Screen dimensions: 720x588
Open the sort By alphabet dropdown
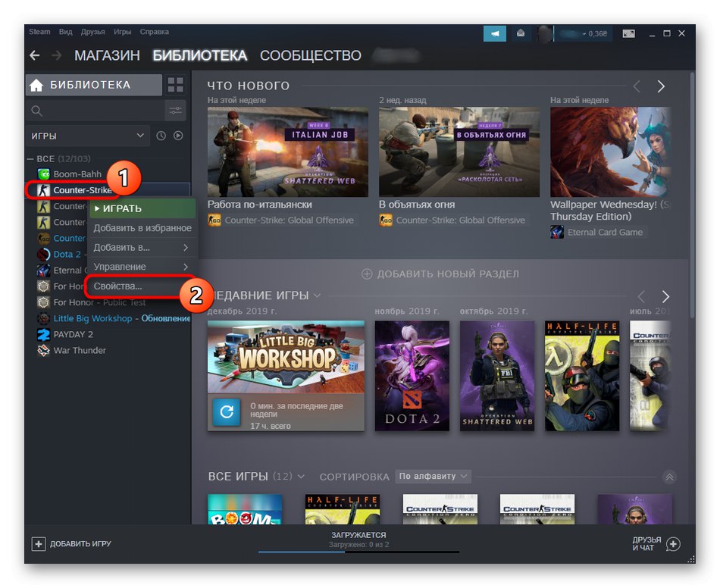(433, 477)
